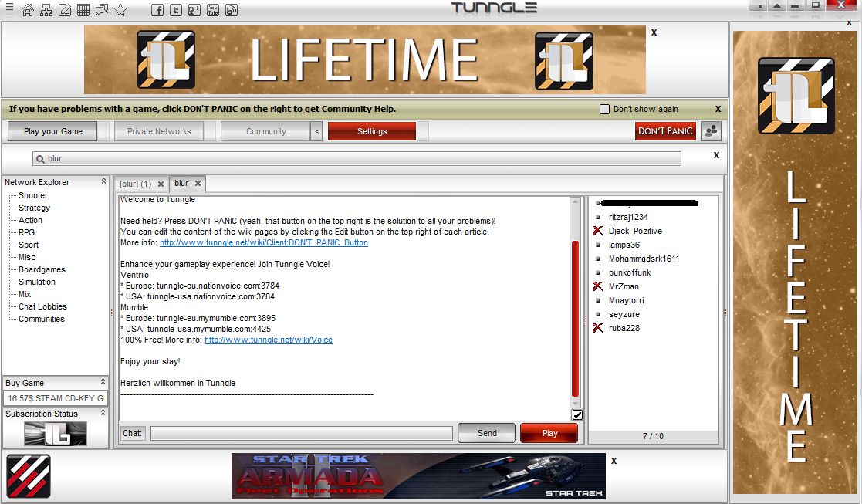Close the top LIFETIME banner ad
Image resolution: width=862 pixels, height=504 pixels.
654,32
